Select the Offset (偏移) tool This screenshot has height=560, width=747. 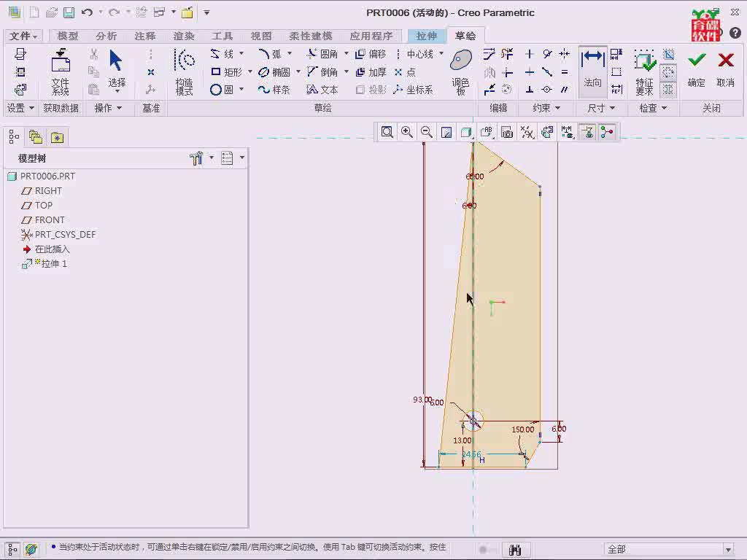pyautogui.click(x=371, y=54)
